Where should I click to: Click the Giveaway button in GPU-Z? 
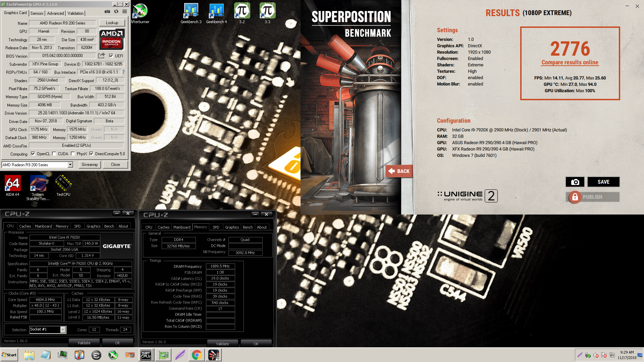90,165
